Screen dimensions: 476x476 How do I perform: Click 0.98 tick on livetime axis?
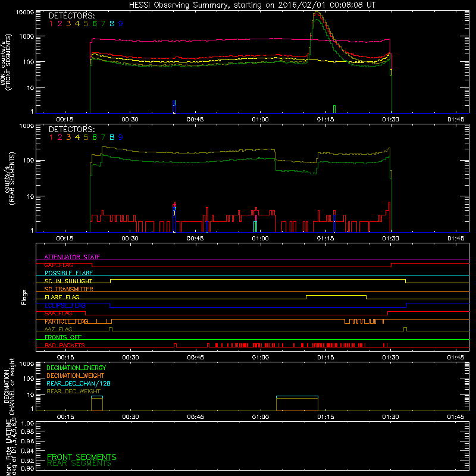click(x=27, y=431)
